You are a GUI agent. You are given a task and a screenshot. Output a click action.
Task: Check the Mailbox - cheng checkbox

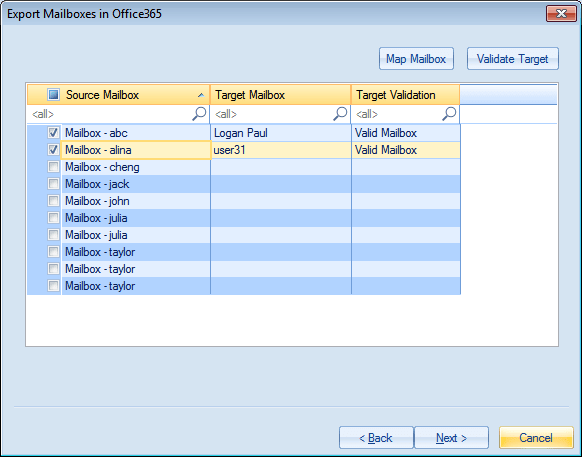[53, 167]
